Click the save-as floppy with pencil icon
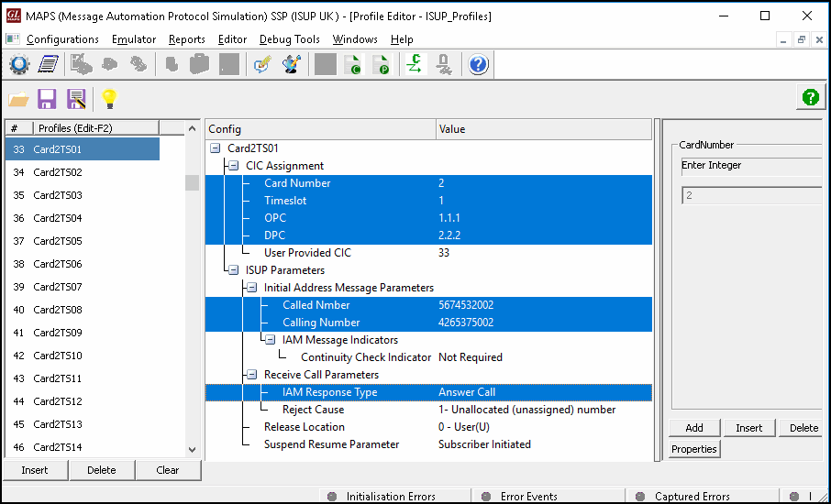This screenshot has height=504, width=831. click(x=76, y=98)
